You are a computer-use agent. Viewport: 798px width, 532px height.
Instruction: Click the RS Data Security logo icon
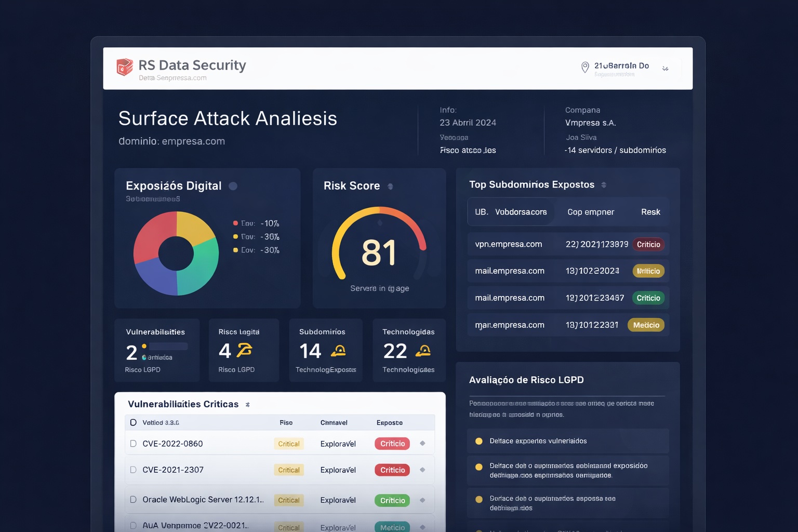[x=125, y=67]
